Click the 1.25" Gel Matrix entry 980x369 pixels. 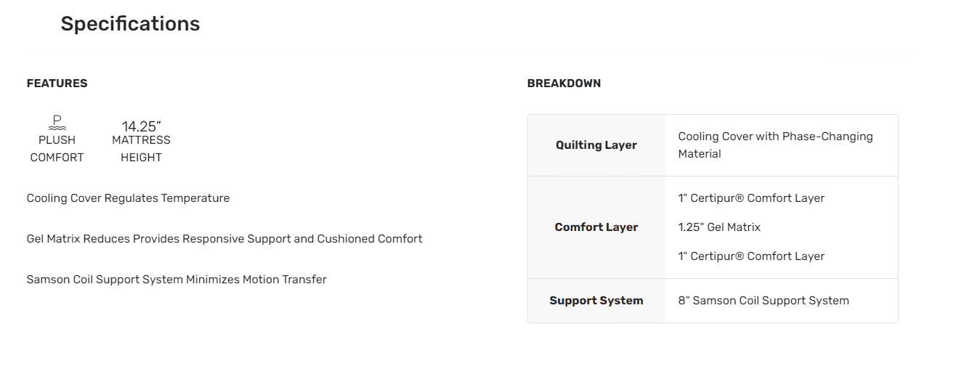719,227
